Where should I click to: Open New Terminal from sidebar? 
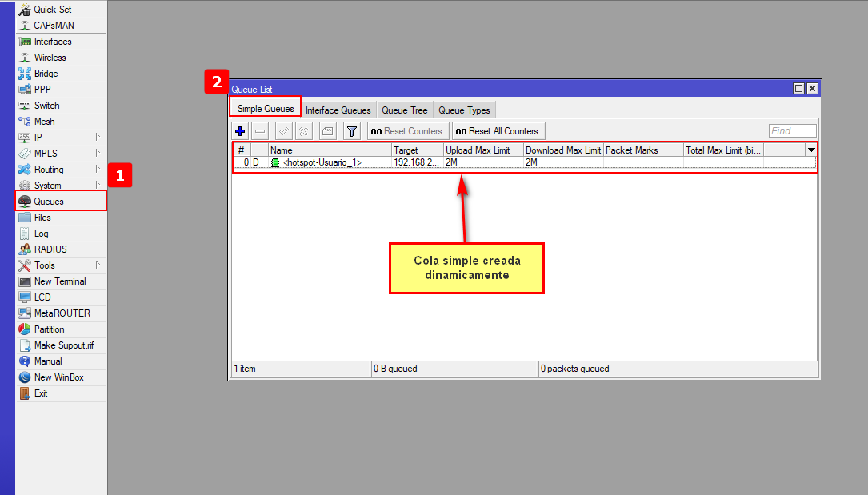pyautogui.click(x=60, y=281)
